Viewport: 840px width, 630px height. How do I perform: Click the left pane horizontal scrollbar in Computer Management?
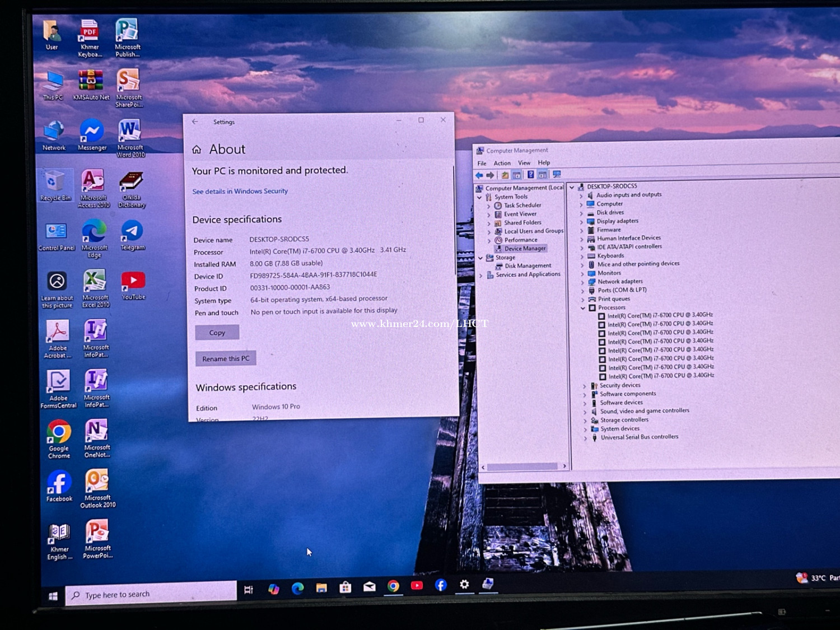pyautogui.click(x=522, y=466)
